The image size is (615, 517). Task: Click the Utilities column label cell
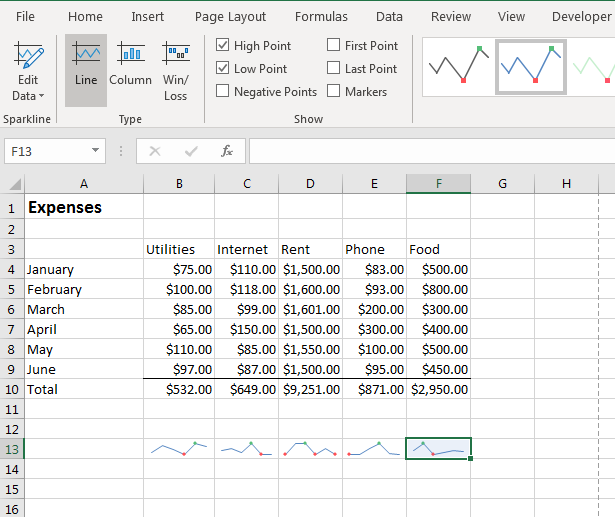point(179,249)
